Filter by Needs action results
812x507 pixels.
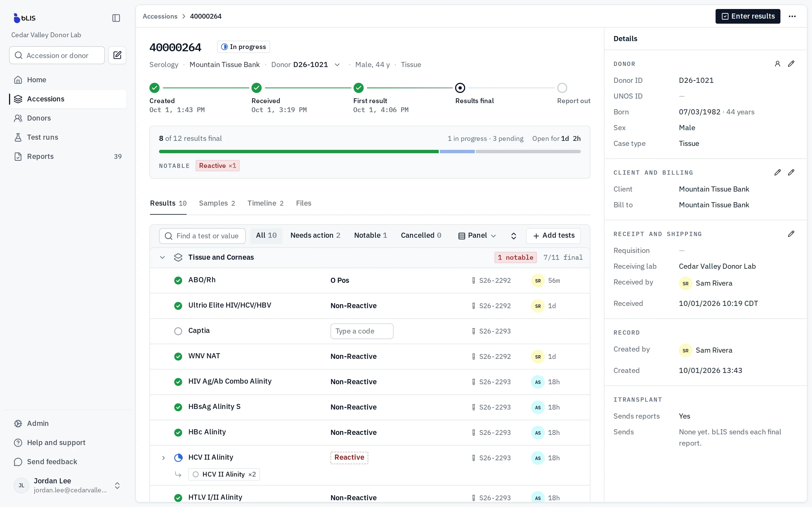(315, 235)
